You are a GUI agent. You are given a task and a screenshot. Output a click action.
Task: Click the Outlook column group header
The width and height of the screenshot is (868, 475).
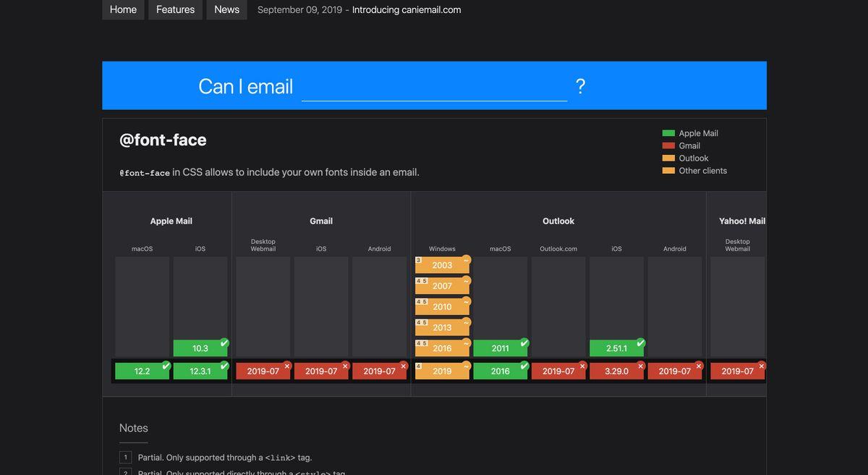point(558,221)
